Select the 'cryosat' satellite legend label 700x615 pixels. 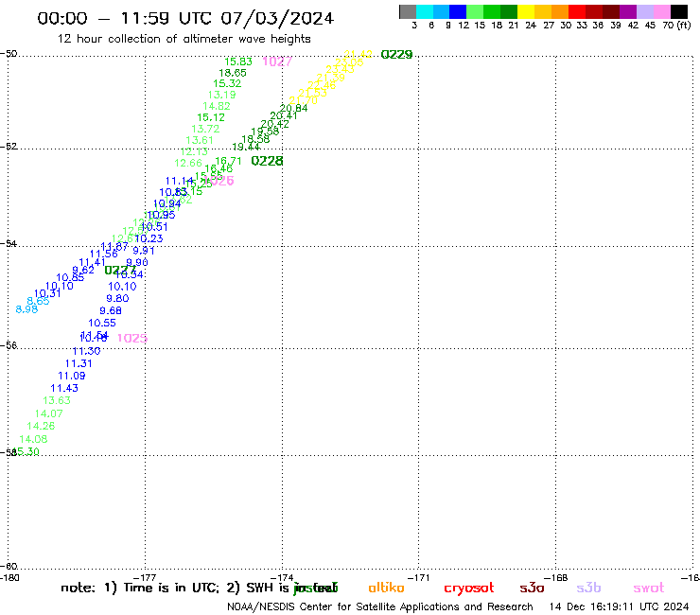point(469,589)
